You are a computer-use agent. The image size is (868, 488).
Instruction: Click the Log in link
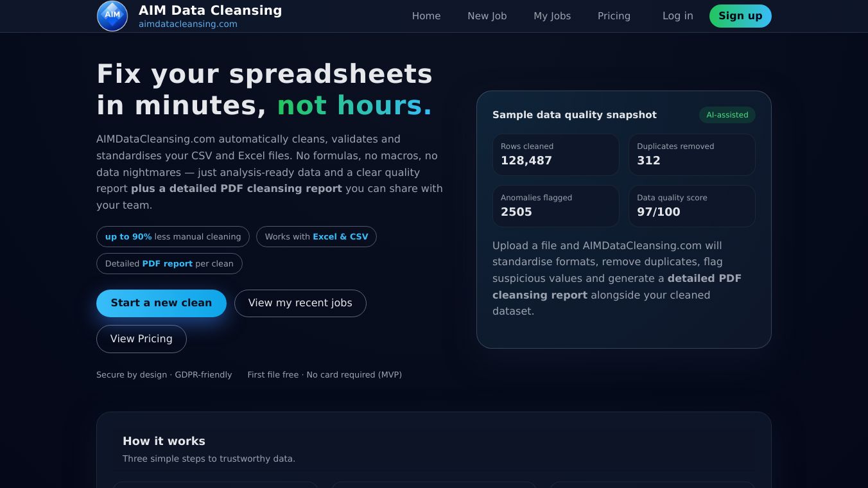(677, 16)
